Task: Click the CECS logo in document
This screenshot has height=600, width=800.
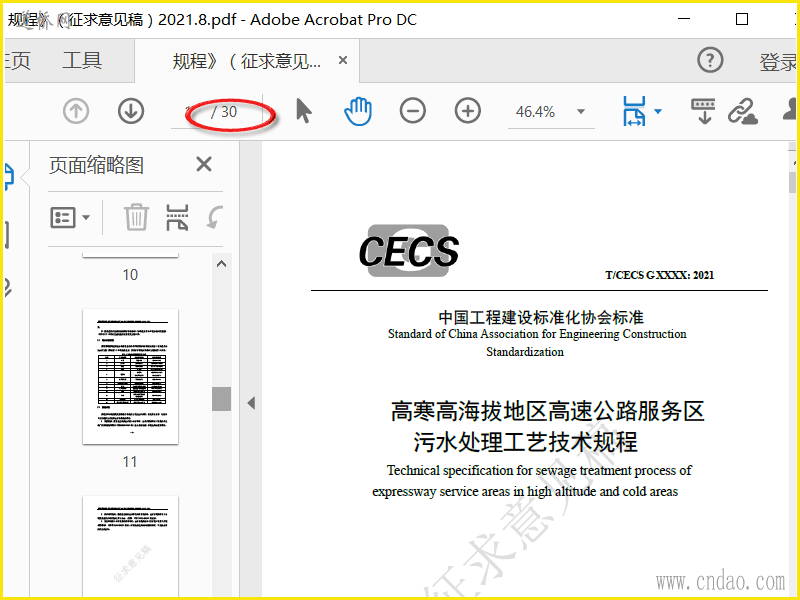Action: 408,251
